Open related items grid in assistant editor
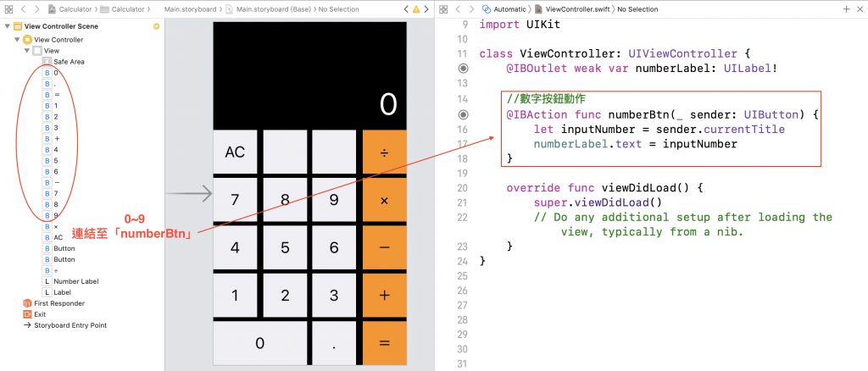Screen dimensions: 868x371 [x=442, y=9]
